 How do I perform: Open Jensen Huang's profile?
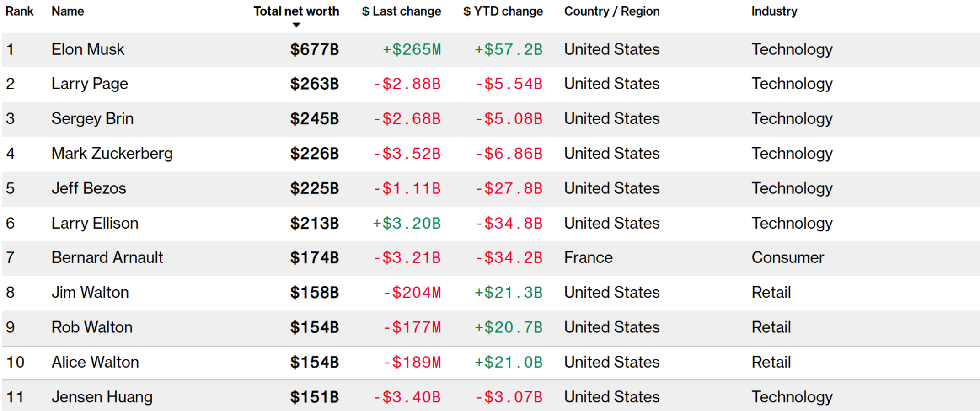tap(102, 397)
